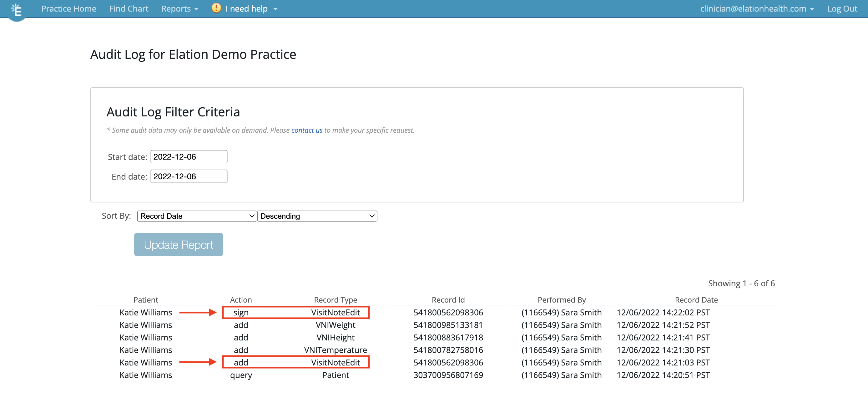The height and width of the screenshot is (393, 868).
Task: Sort by the Record Date column header
Action: pos(696,300)
